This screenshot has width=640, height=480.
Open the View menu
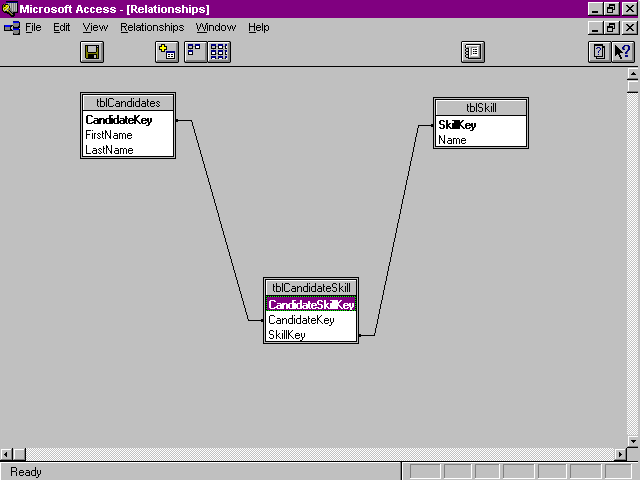click(x=95, y=27)
